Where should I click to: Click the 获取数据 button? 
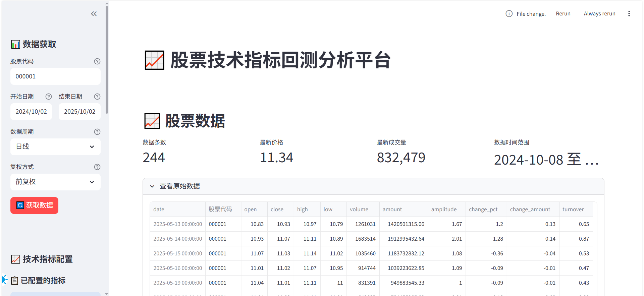pos(34,205)
